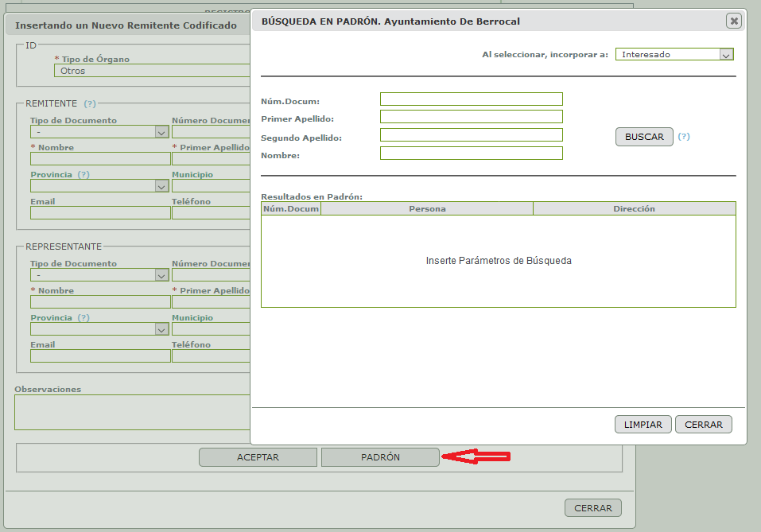Click the BUSCAR button
This screenshot has height=532, width=761.
[x=644, y=137]
